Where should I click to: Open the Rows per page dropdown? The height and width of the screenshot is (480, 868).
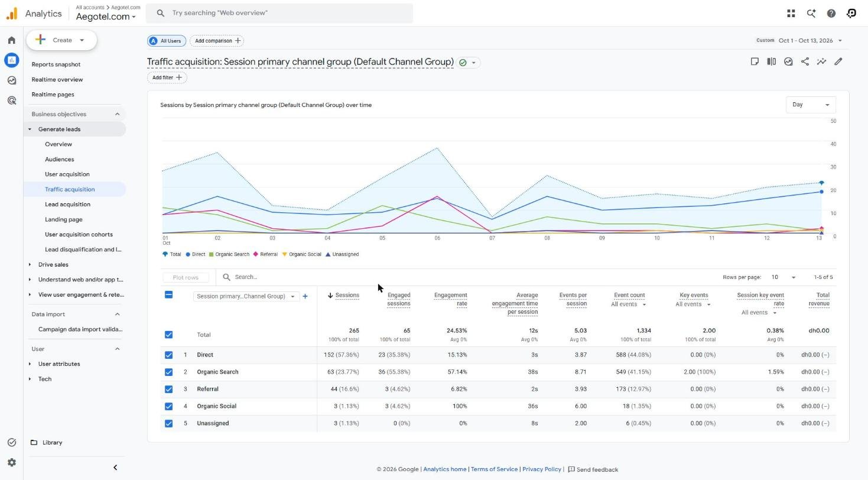click(x=784, y=277)
